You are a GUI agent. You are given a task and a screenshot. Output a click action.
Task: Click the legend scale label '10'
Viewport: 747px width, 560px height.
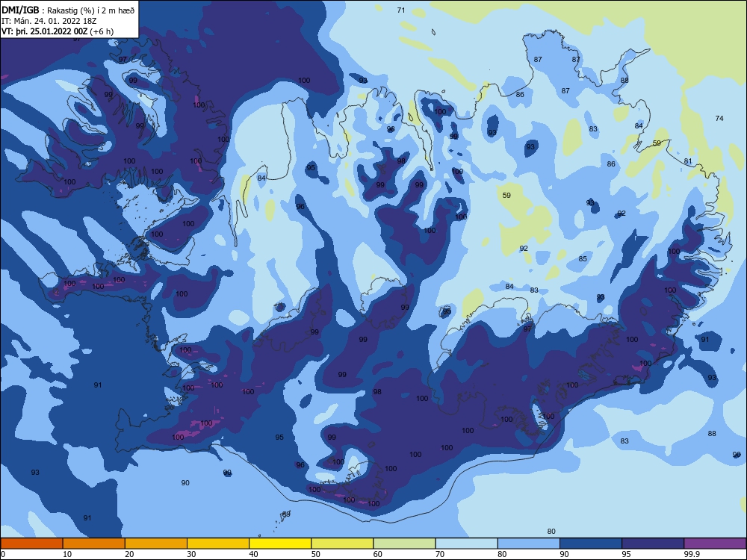point(67,554)
